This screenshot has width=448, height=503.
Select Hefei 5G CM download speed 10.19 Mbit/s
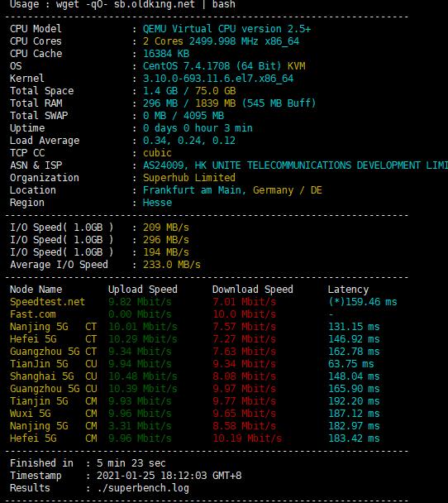pyautogui.click(x=247, y=438)
